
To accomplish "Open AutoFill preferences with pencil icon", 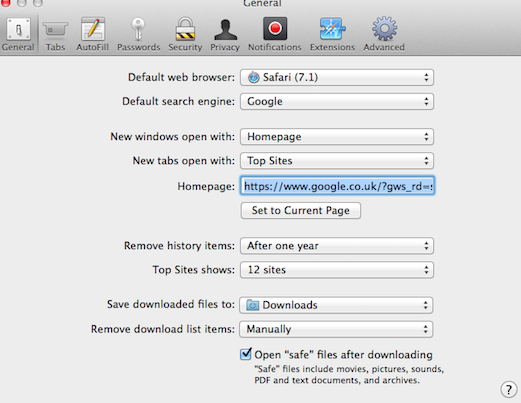I will point(93,35).
